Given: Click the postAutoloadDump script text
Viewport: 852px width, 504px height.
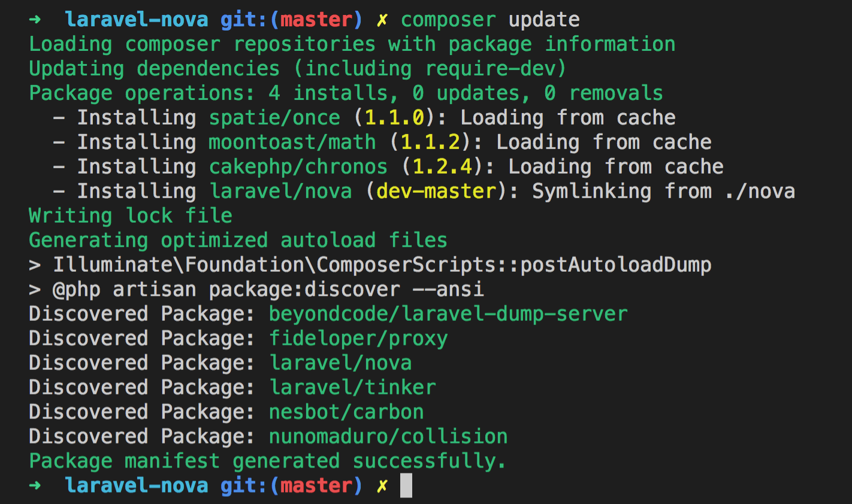Looking at the screenshot, I should (615, 265).
